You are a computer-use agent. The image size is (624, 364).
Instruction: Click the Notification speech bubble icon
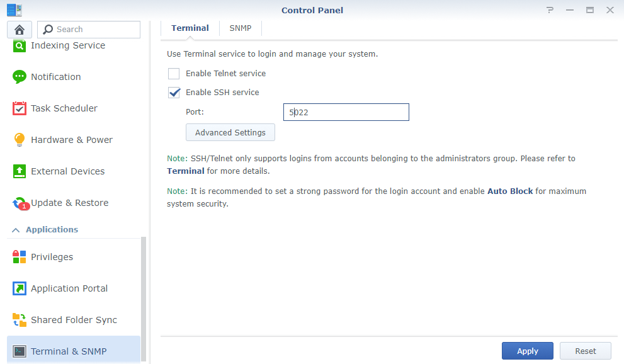tap(19, 77)
